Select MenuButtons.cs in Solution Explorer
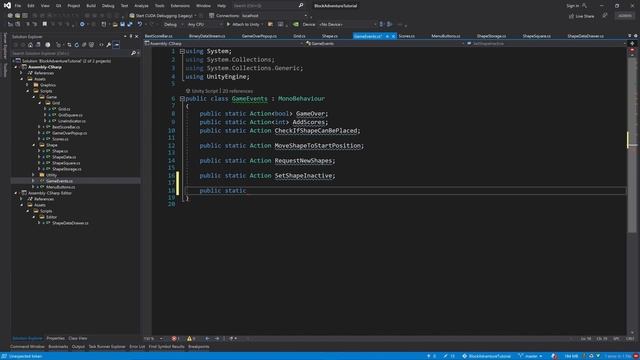Screen dimensions: 640x360 60,187
